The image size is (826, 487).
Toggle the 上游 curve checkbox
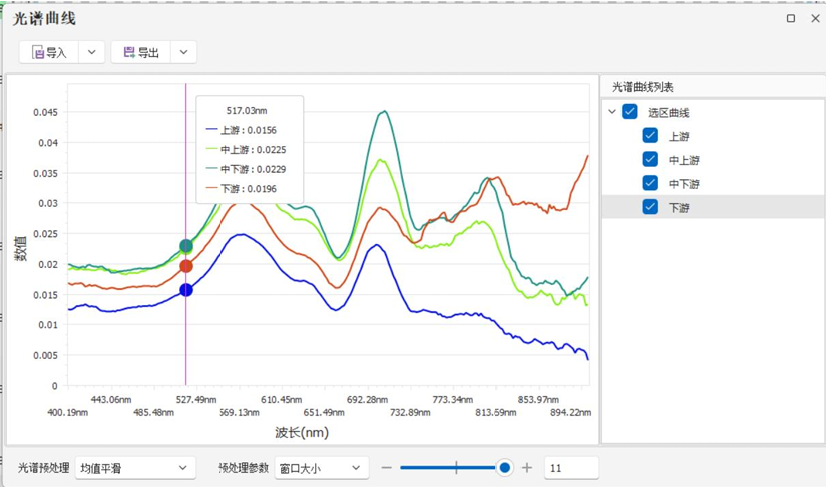650,136
